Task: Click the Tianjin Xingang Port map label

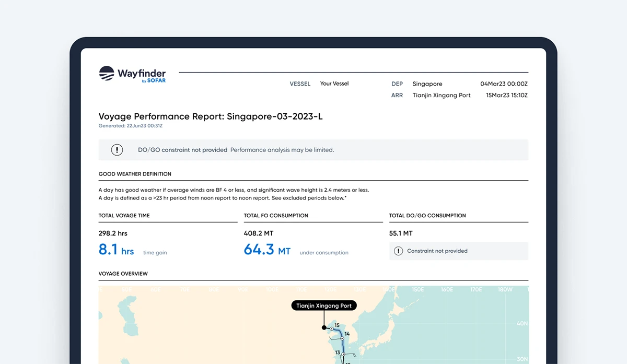Action: [x=323, y=306]
